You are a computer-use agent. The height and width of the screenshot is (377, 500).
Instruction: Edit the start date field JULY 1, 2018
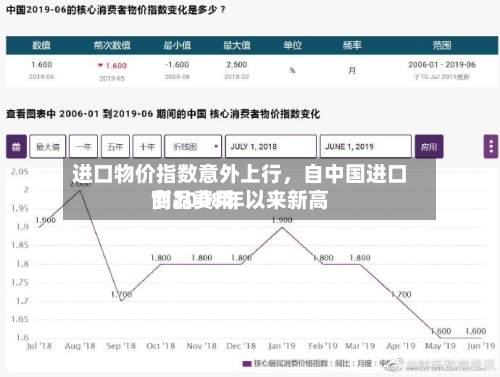(271, 146)
